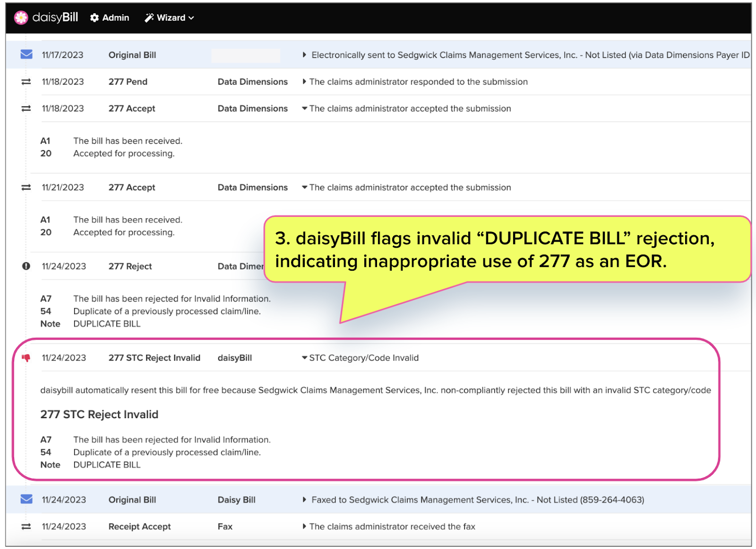Click the daisyBill flower logo
The width and height of the screenshot is (756, 549).
(21, 18)
